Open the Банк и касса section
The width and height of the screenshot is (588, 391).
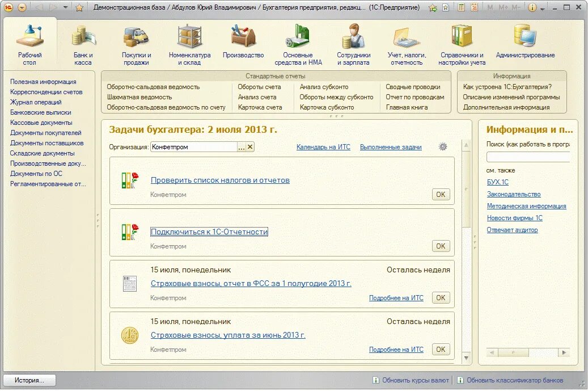83,44
